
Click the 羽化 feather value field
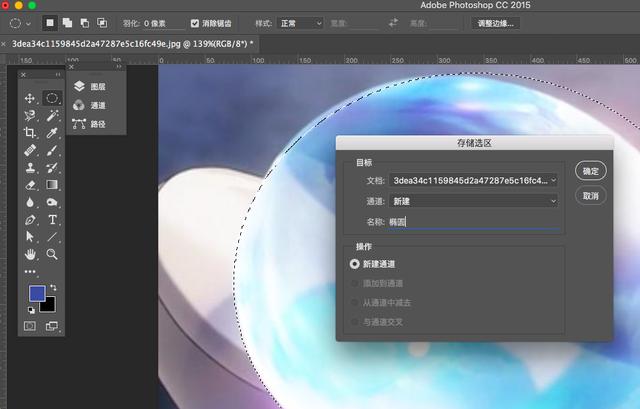[x=163, y=24]
